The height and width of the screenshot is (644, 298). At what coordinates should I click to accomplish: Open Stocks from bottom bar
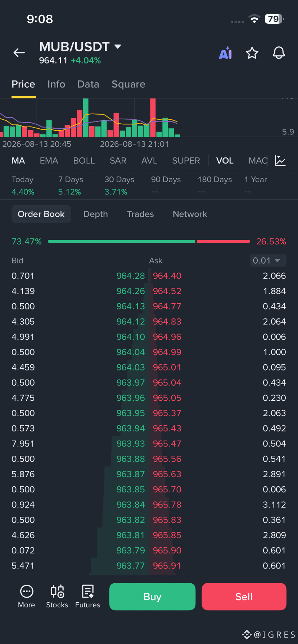[x=57, y=597]
